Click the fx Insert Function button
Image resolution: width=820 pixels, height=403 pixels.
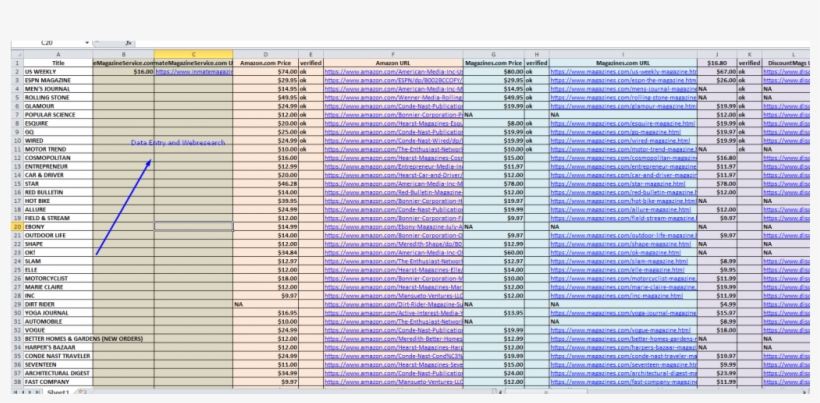(129, 43)
